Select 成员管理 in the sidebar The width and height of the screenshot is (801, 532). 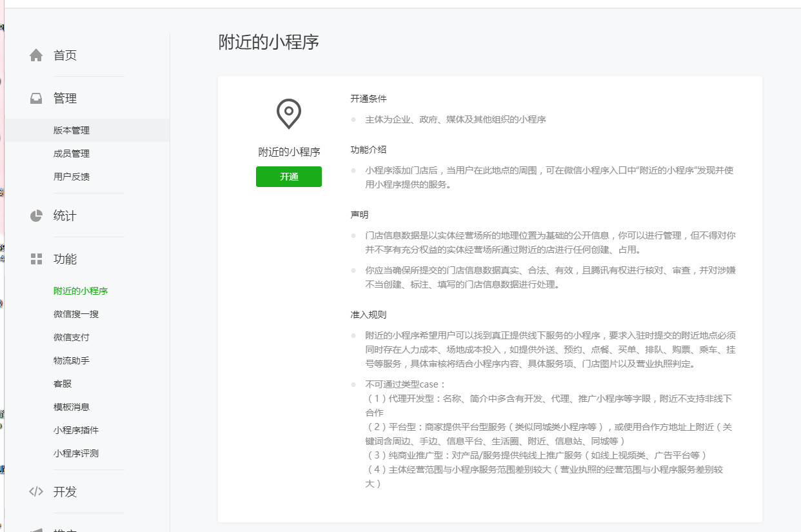click(72, 153)
